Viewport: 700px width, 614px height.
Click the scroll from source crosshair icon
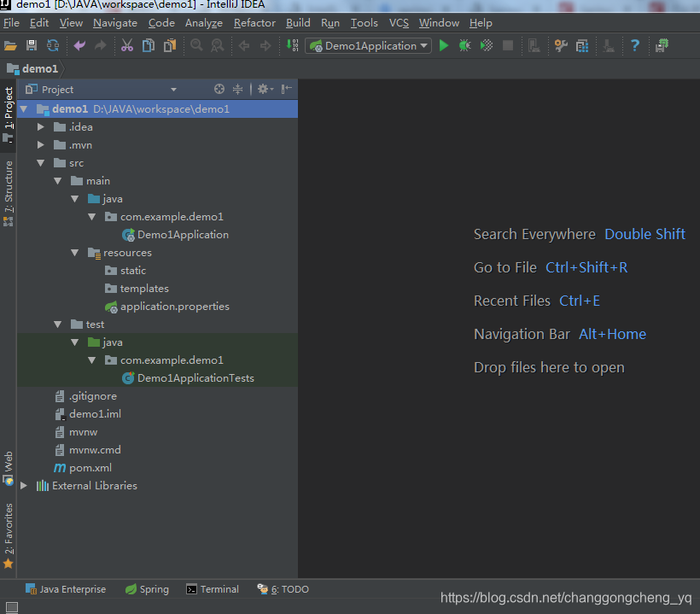pos(219,90)
